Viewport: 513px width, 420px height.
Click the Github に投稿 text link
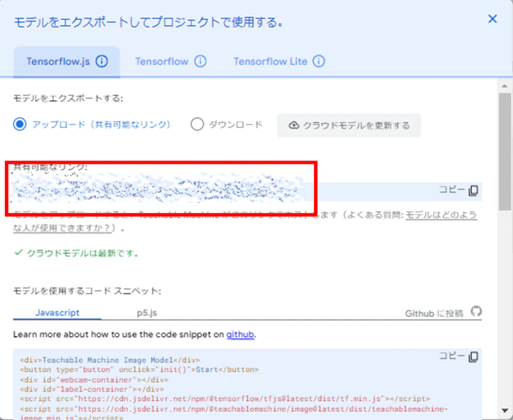point(434,313)
